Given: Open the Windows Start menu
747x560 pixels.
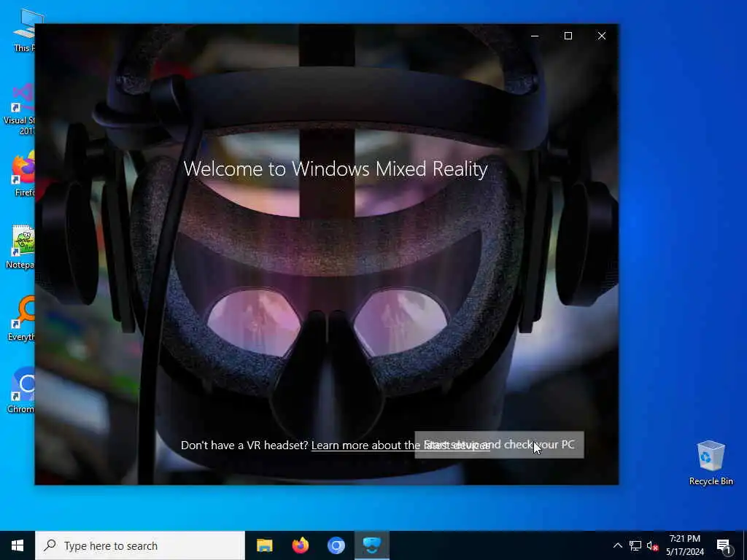Looking at the screenshot, I should 18,545.
